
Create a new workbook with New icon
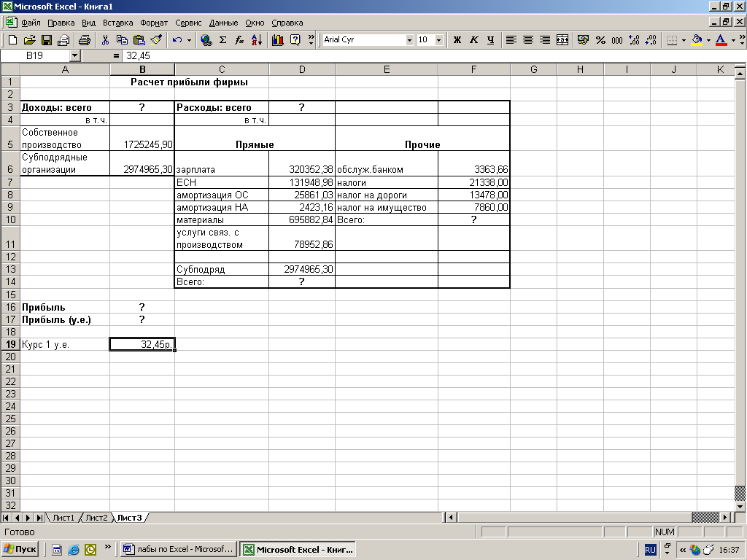tap(13, 40)
